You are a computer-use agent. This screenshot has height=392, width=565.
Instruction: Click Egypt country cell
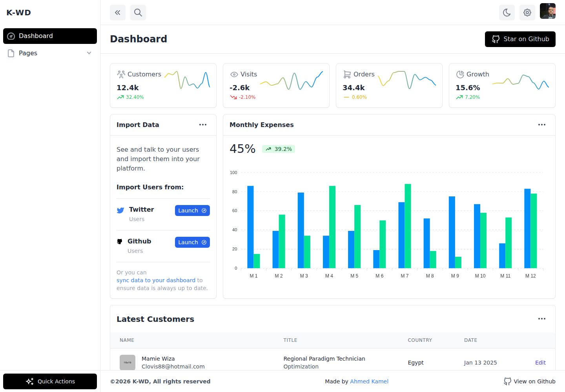416,363
